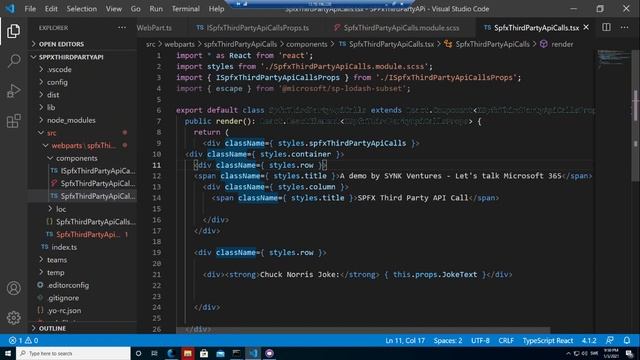Expand the dist folder
Image resolution: width=640 pixels, height=360 pixels.
53,95
